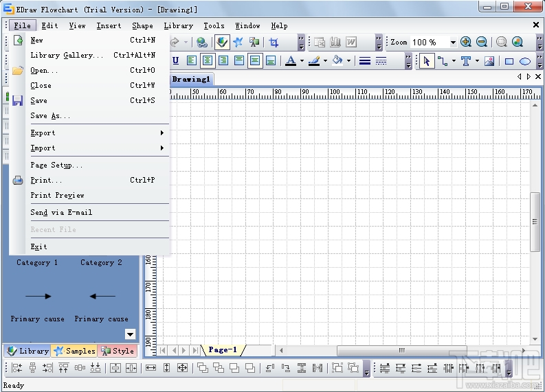545x392 pixels.
Task: Toggle align text right
Action: pos(223,61)
